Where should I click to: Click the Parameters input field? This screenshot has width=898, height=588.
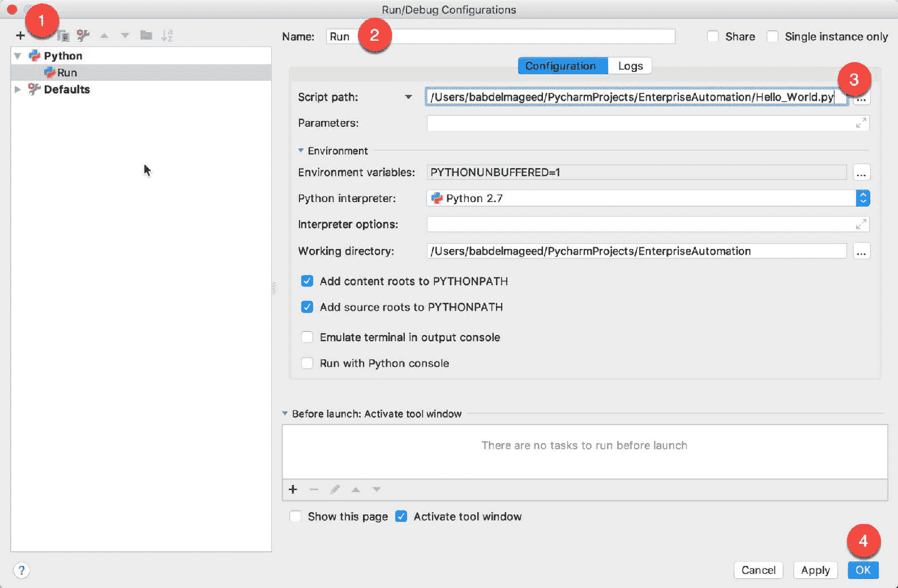[x=648, y=123]
